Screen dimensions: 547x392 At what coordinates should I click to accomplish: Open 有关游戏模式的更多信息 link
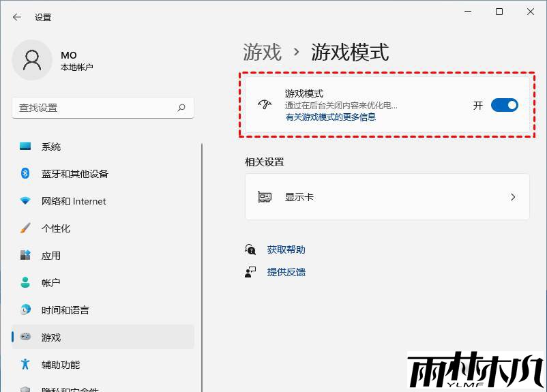tap(330, 117)
